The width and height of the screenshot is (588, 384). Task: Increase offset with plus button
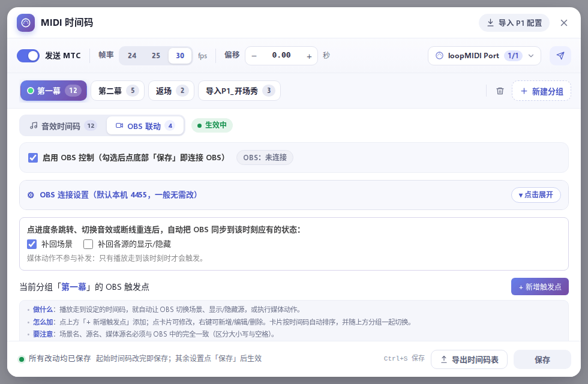[x=309, y=56]
